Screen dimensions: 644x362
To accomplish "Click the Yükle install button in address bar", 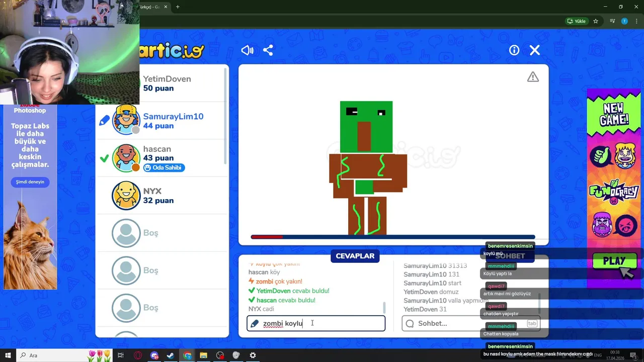I will point(576,21).
